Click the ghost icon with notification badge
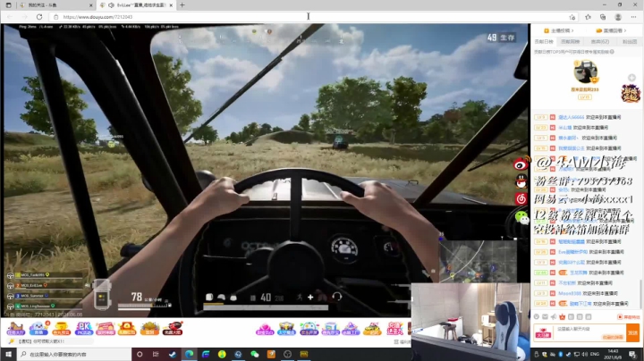The height and width of the screenshot is (361, 644). (x=38, y=328)
